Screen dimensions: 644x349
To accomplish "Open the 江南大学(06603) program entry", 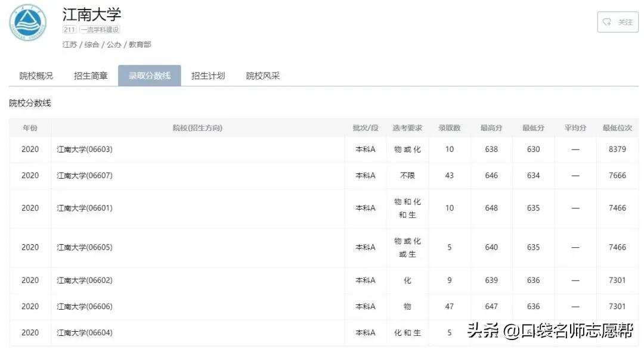I will pos(83,149).
